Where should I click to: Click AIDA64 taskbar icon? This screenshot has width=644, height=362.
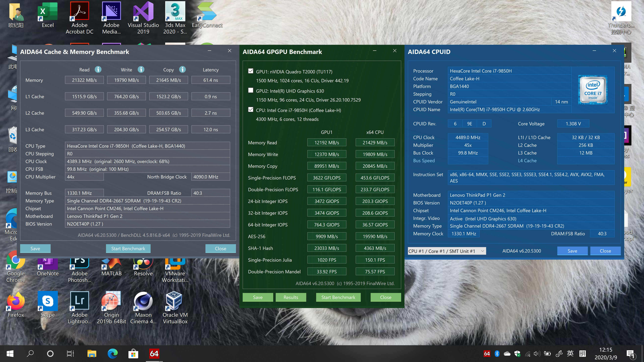[x=154, y=353]
